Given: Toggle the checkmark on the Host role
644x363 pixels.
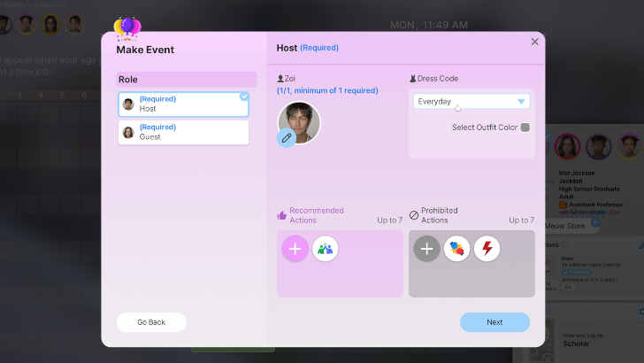Looking at the screenshot, I should [244, 97].
